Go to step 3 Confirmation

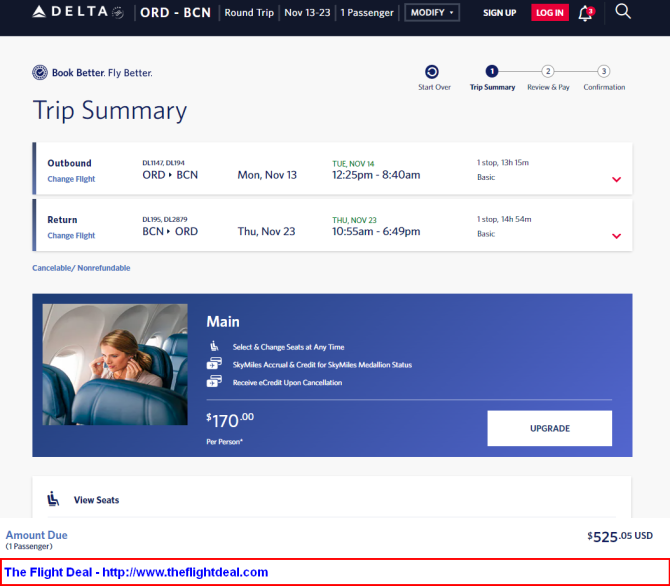point(604,78)
